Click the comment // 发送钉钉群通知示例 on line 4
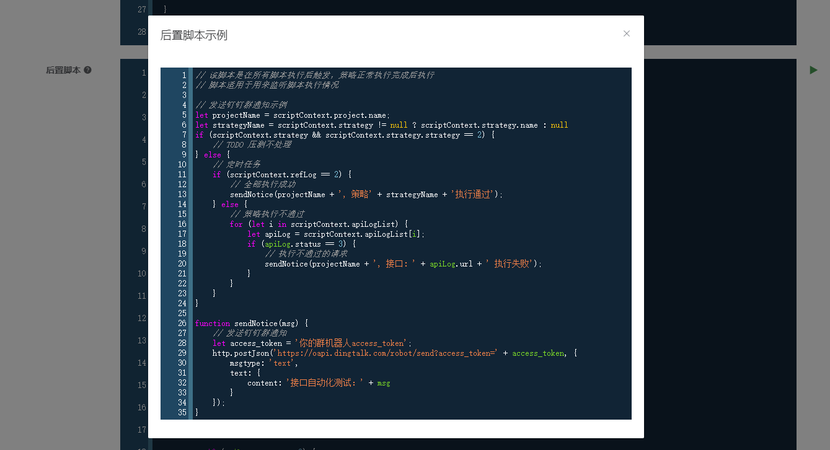830x450 pixels. [241, 105]
